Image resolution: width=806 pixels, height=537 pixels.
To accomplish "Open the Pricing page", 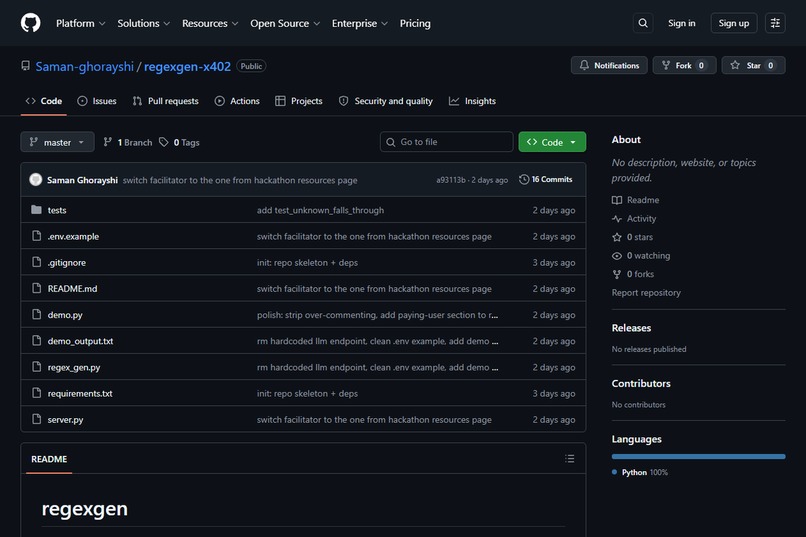I will point(415,23).
